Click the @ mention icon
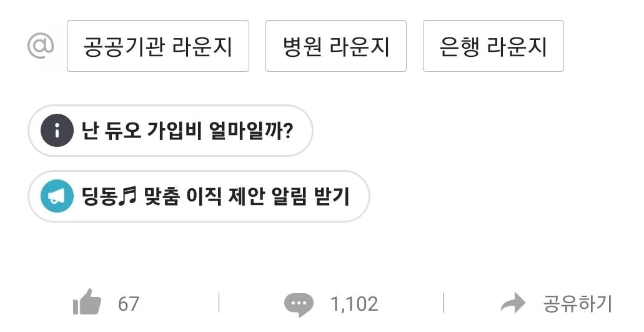This screenshot has height=332, width=644. tap(41, 46)
